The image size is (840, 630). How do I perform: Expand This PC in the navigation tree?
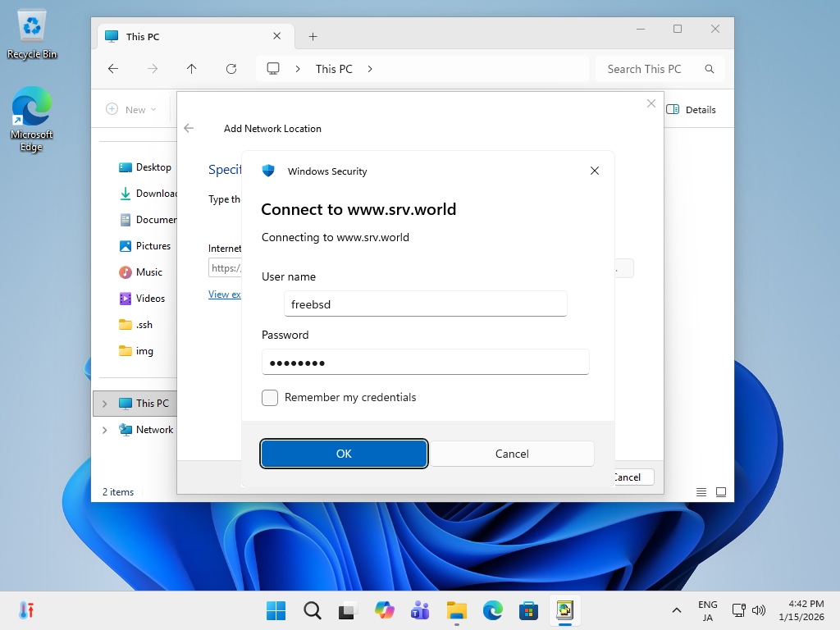[104, 404]
